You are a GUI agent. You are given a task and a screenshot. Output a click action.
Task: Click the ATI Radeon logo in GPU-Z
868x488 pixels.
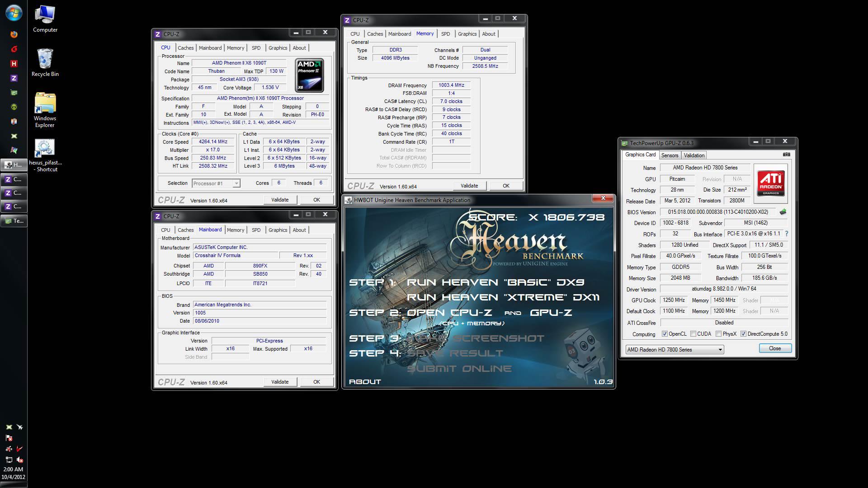(x=771, y=183)
